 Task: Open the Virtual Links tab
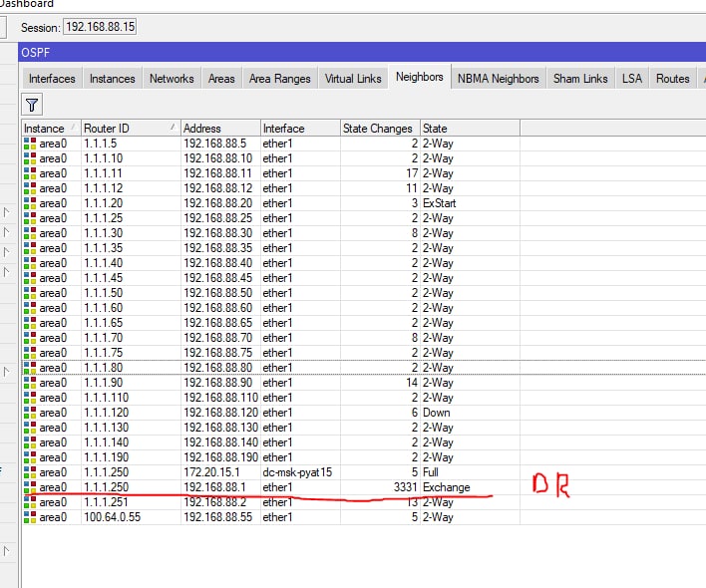click(x=353, y=79)
